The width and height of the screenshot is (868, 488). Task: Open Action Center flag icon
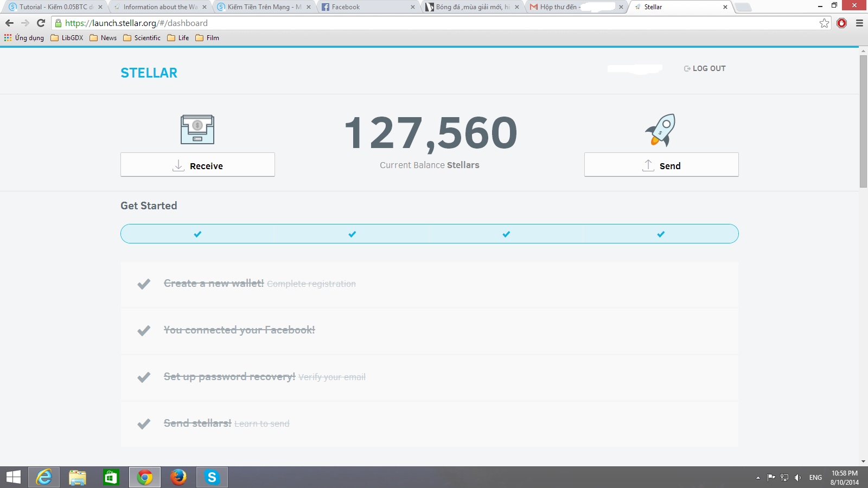click(771, 478)
